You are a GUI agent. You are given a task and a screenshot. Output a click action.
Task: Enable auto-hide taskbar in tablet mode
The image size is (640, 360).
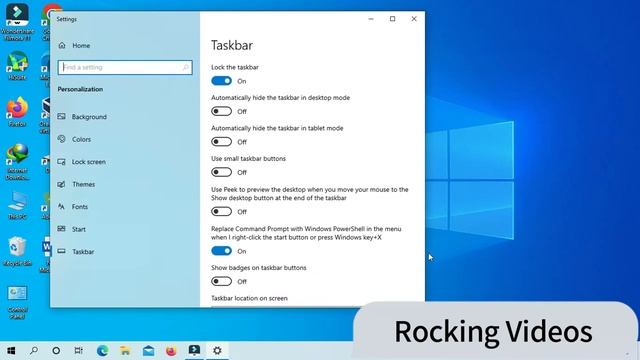coord(222,142)
